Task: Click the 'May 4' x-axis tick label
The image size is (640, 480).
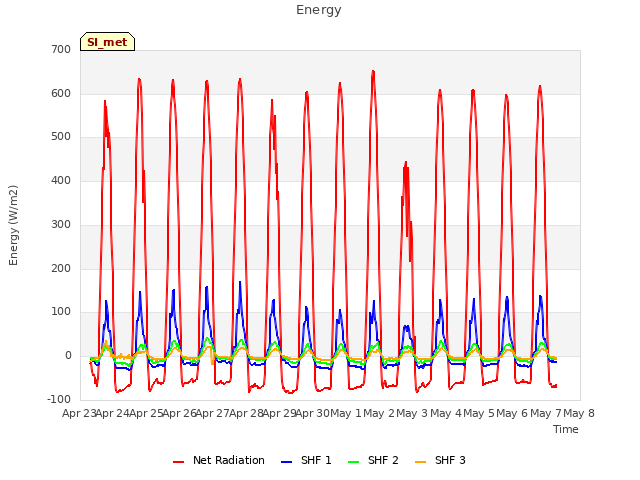Action: [x=446, y=413]
